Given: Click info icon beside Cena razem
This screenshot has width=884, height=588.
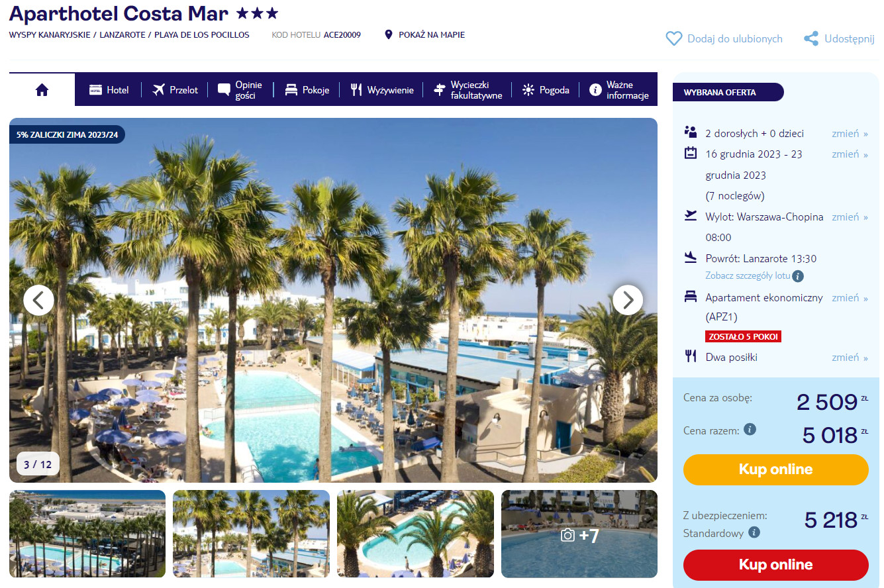Looking at the screenshot, I should (750, 429).
